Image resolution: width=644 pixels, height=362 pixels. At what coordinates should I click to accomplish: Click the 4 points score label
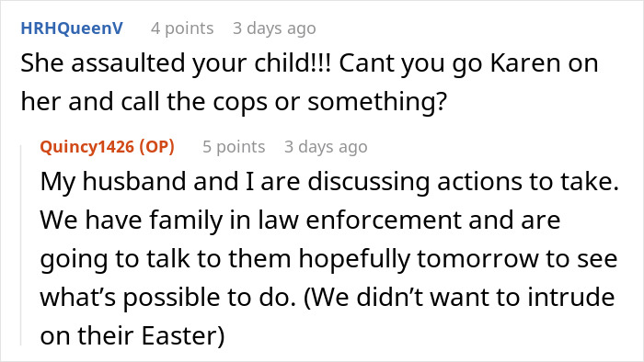click(x=182, y=28)
